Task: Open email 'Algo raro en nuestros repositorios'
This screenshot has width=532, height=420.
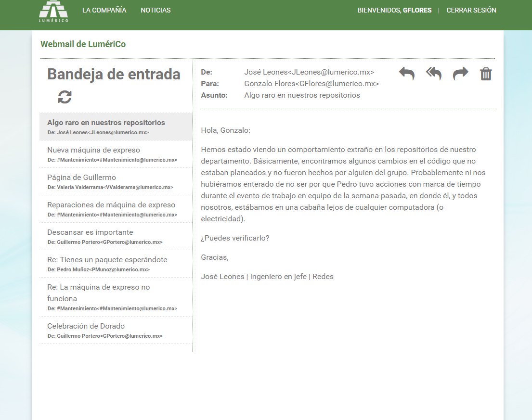Action: click(x=116, y=127)
